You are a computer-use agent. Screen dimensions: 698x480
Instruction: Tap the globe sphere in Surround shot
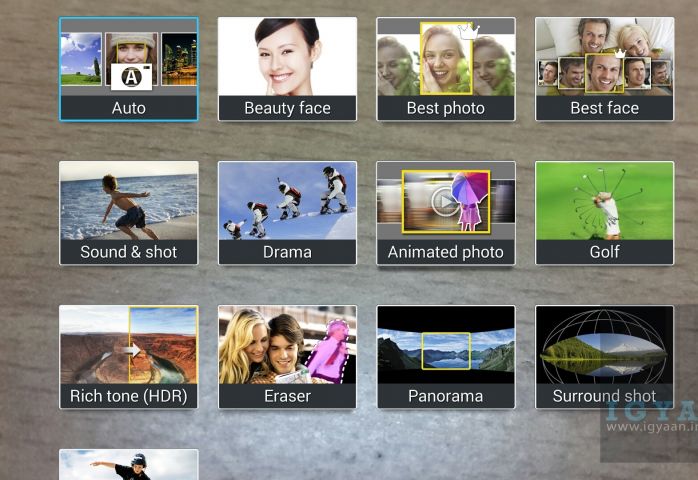(x=603, y=347)
